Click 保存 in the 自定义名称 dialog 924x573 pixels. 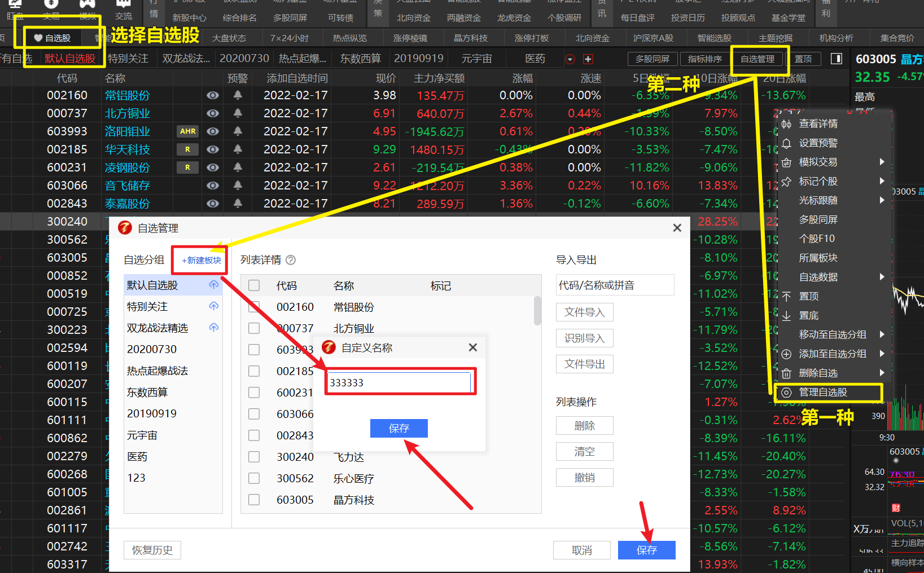click(398, 428)
